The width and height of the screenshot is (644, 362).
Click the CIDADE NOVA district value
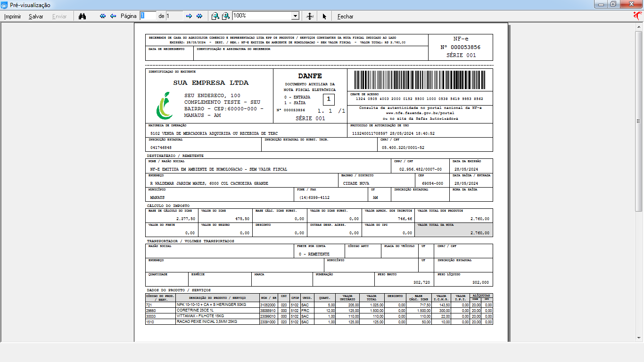356,183
